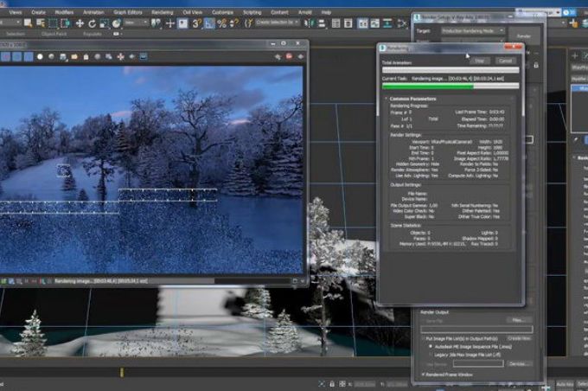Click the Devices button in Render Setup
Screen dimensions: 588x391
[520, 364]
